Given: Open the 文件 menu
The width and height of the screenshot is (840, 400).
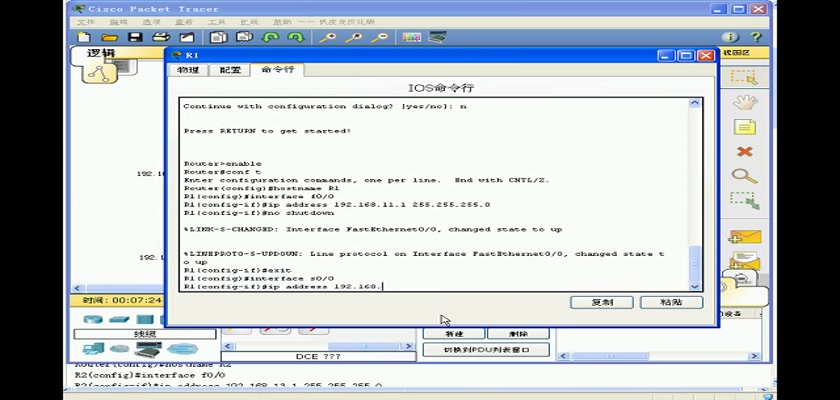Looking at the screenshot, I should coord(86,21).
